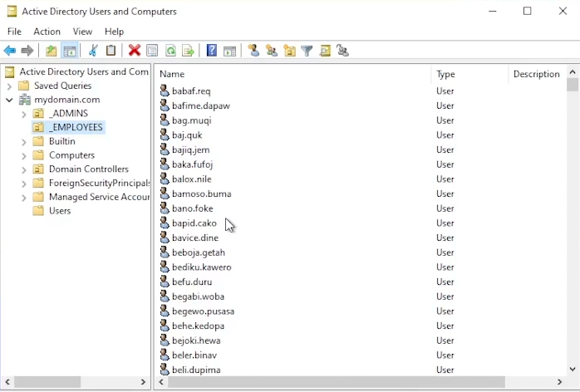Go up one level folder icon
Screen dimensions: 580x392
tap(51, 51)
